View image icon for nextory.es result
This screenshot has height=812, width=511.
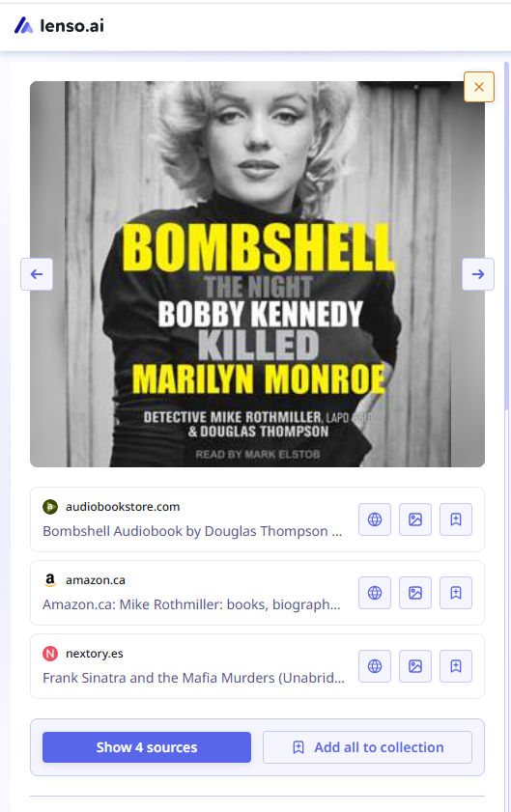(x=415, y=666)
